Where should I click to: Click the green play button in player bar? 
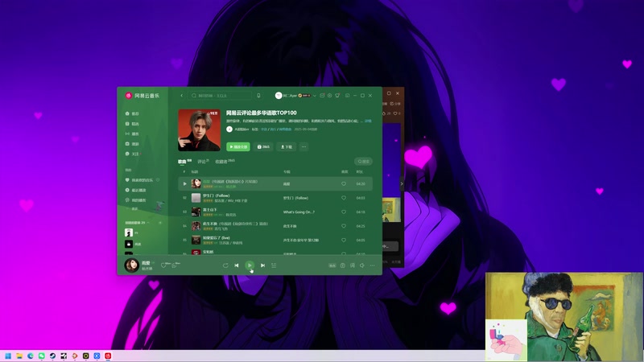[250, 265]
